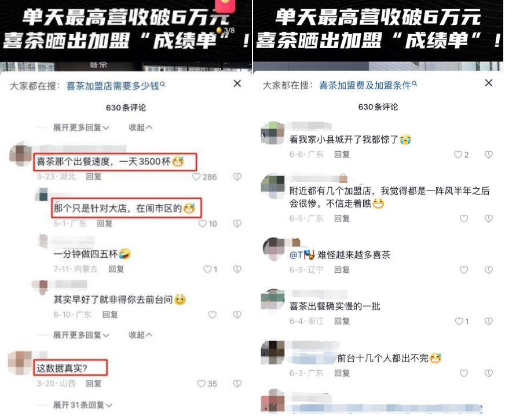This screenshot has height=420, width=505.
Task: Open avatar of 这数据真实? commenter
Action: tap(20, 363)
